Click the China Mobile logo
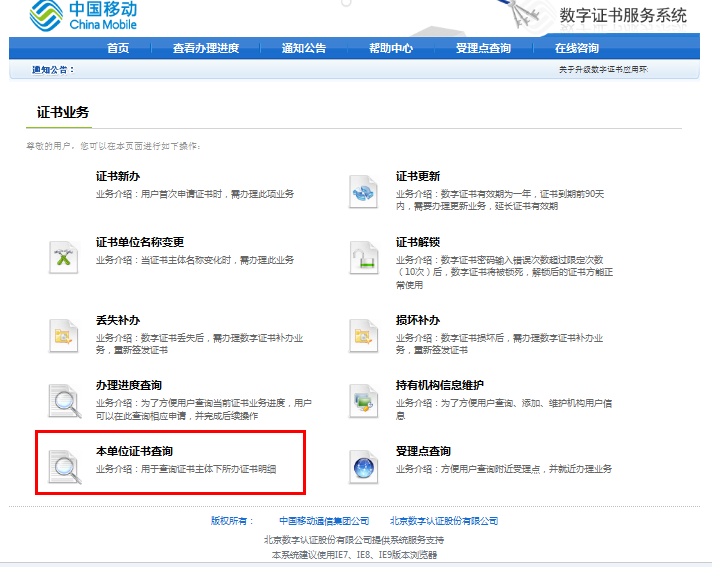Screen dimensions: 712x567 [84, 16]
